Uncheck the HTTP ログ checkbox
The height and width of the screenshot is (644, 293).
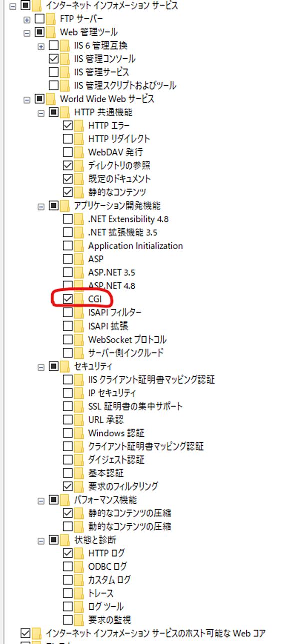[68, 553]
